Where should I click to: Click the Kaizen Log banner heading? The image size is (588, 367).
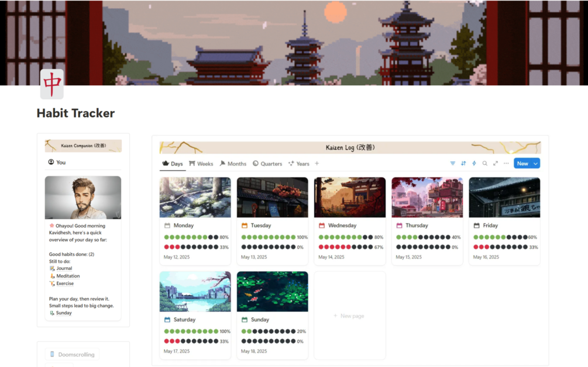click(x=350, y=147)
